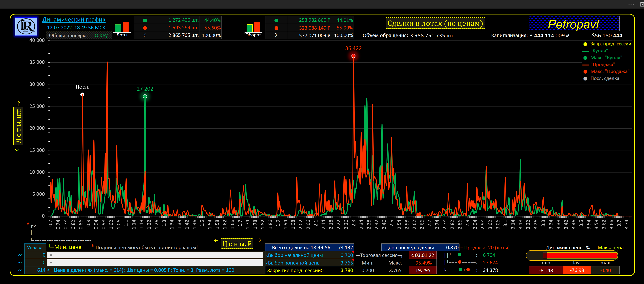Click the start price scrollbar track
Screen dimensions: 644x284
click(155, 255)
